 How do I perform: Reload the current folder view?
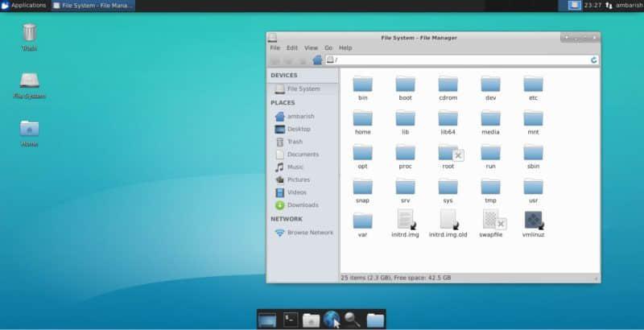594,60
